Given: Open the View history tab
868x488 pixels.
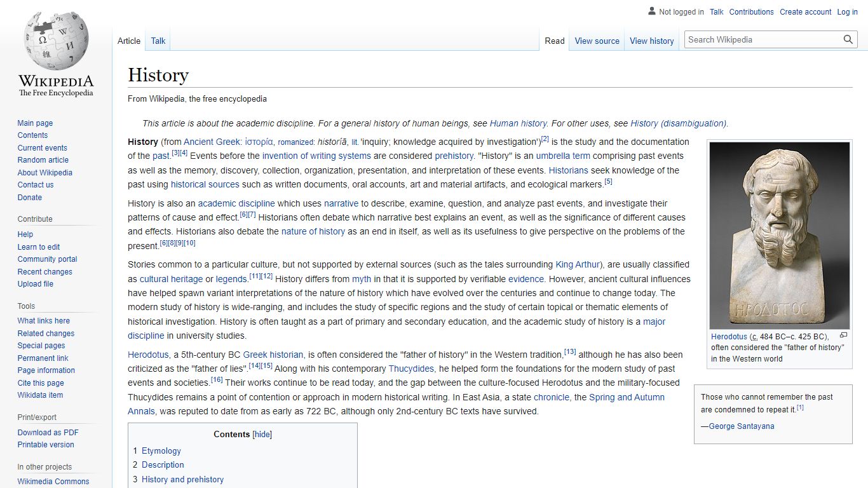Looking at the screenshot, I should (x=651, y=41).
